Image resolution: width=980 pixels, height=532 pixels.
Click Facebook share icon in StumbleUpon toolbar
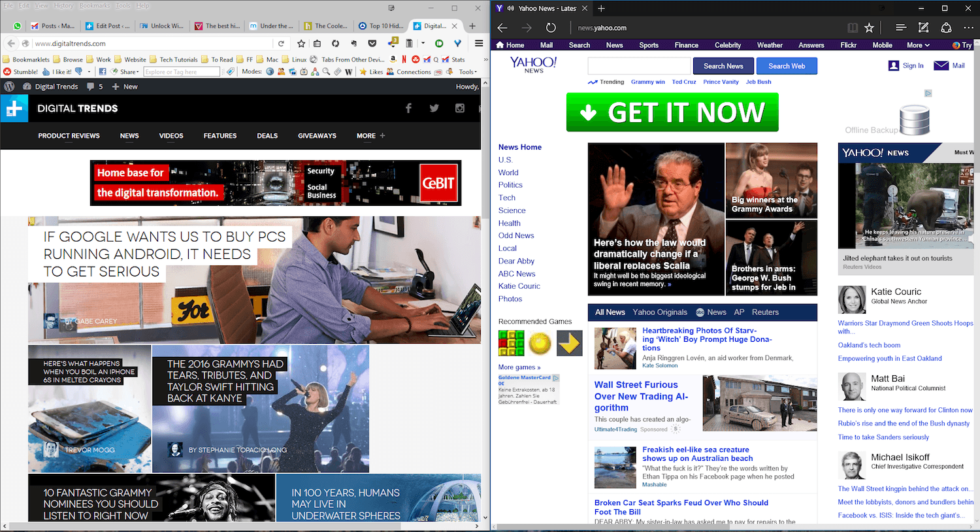(103, 72)
